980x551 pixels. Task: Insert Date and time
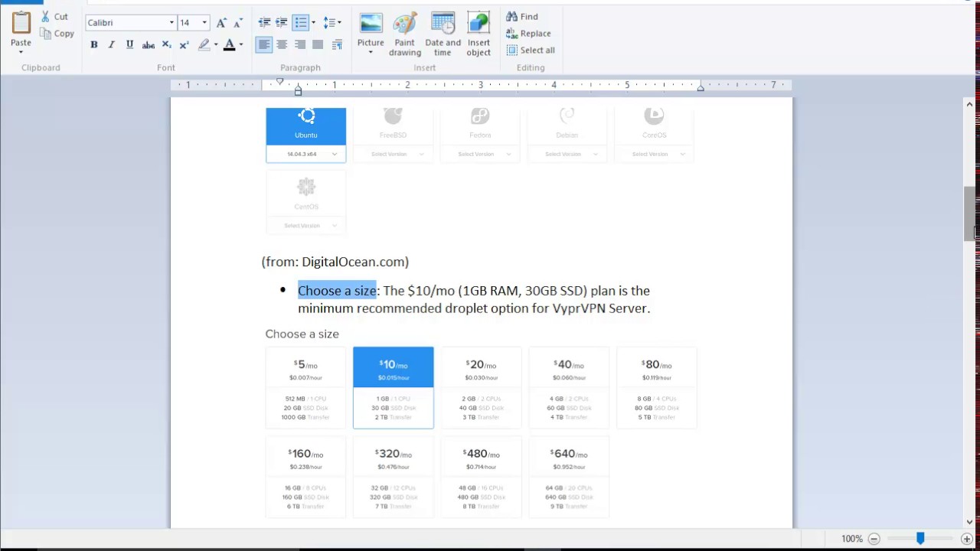(x=443, y=34)
